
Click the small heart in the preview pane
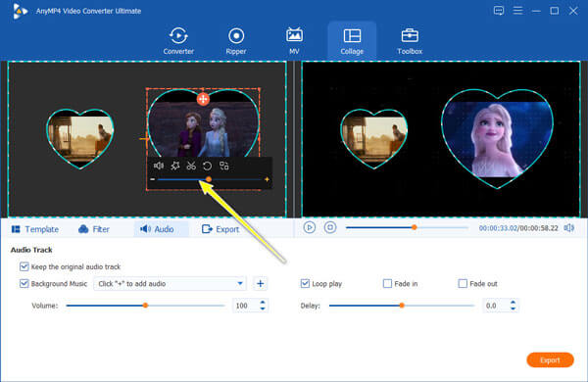point(374,139)
